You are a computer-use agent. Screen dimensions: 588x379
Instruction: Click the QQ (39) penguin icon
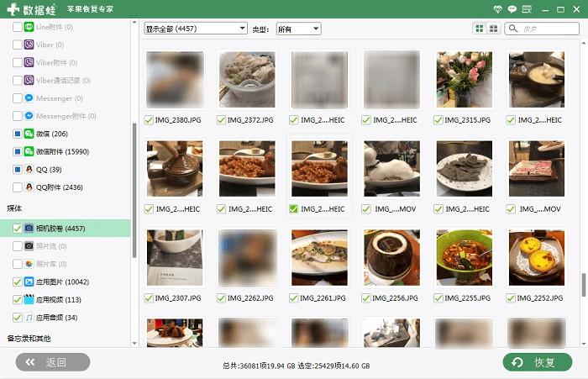tap(29, 169)
